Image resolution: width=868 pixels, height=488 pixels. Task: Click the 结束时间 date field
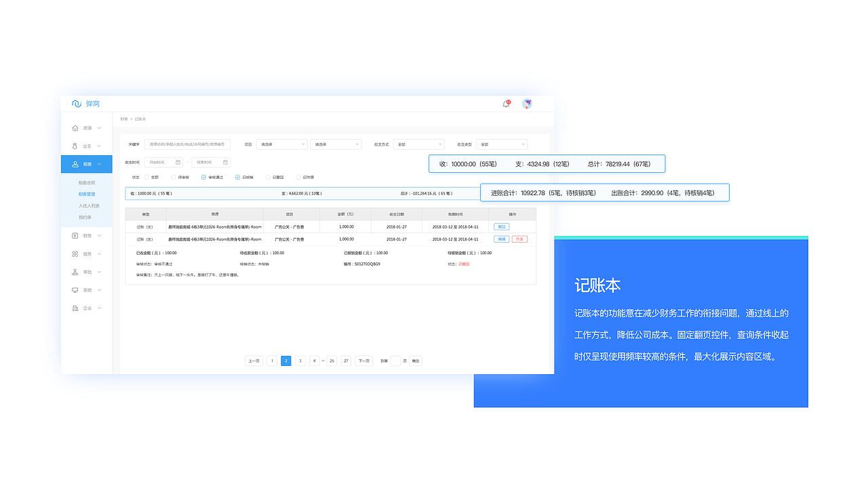point(211,162)
